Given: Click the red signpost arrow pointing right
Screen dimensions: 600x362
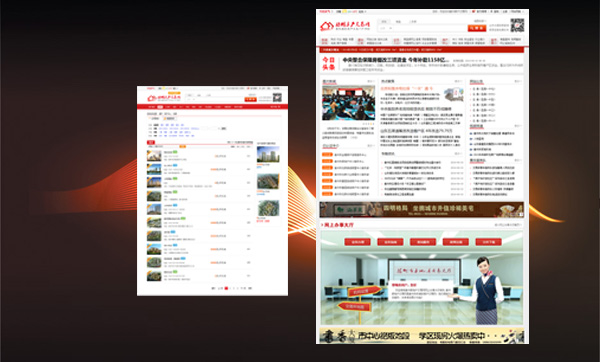Looking at the screenshot, I should click(x=364, y=292).
